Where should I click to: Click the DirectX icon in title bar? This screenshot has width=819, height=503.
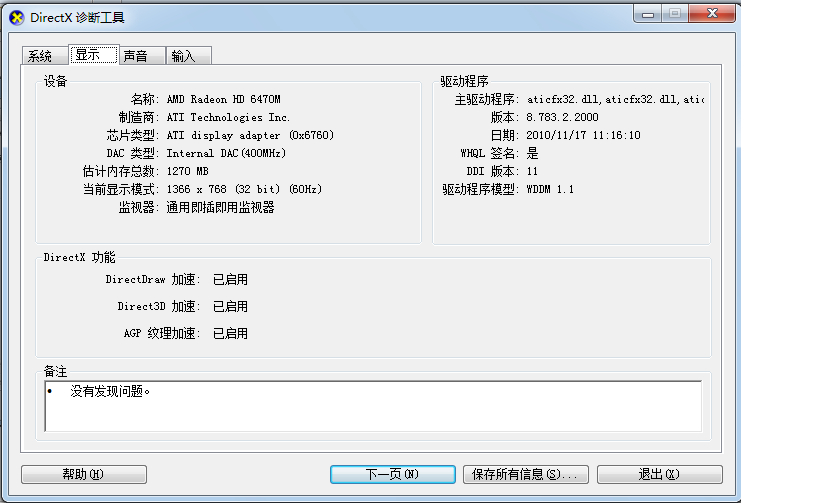click(x=17, y=18)
